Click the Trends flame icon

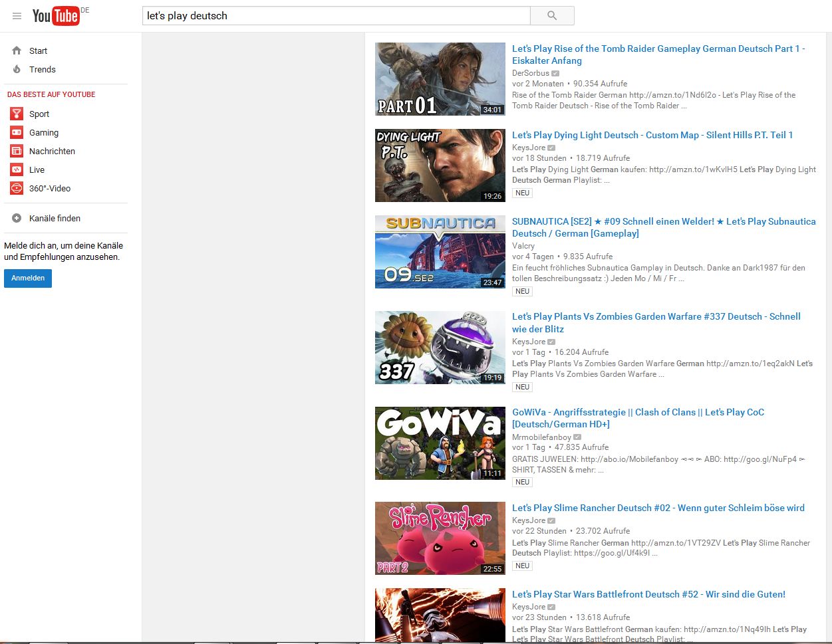click(x=17, y=69)
